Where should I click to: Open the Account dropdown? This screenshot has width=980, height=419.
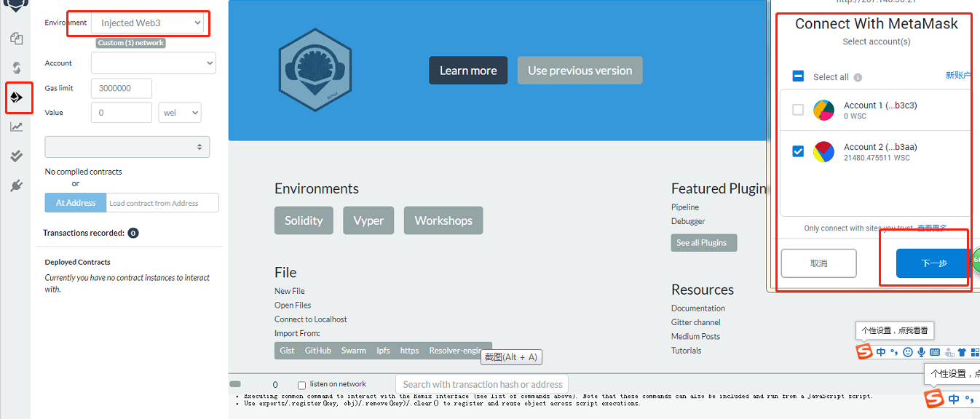click(x=154, y=63)
